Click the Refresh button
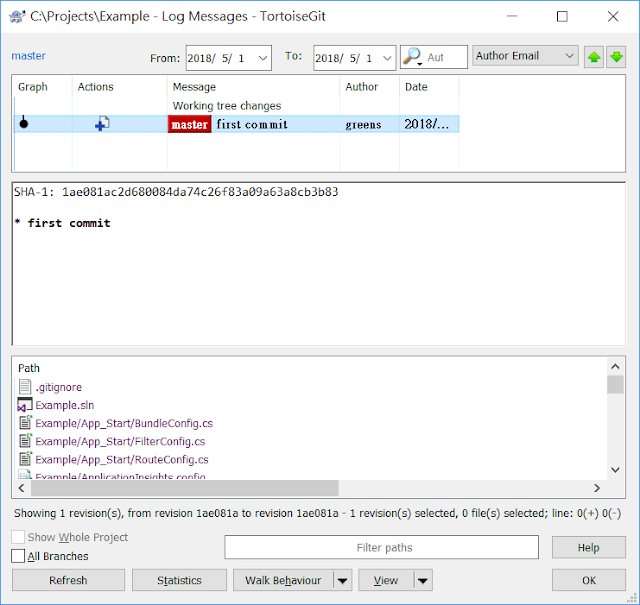 tap(68, 580)
